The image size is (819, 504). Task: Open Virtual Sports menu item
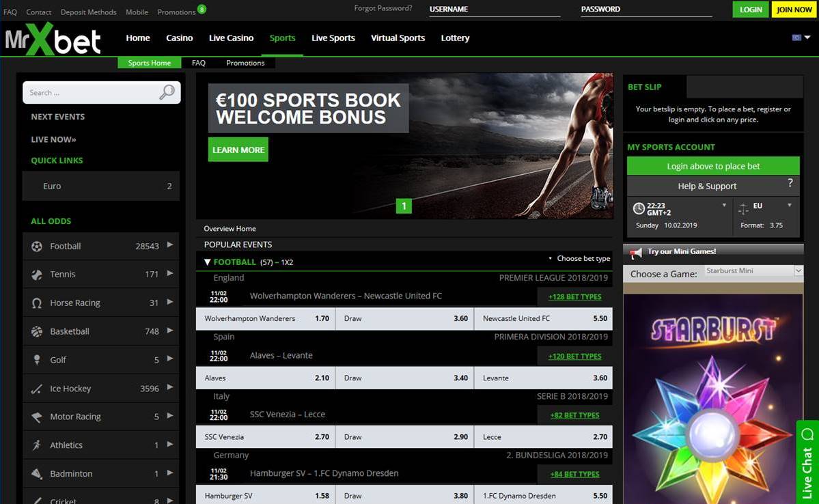tap(398, 38)
